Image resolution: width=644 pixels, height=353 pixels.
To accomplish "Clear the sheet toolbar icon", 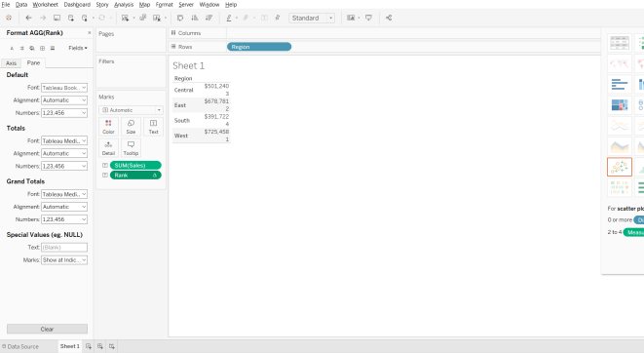I will (157, 18).
